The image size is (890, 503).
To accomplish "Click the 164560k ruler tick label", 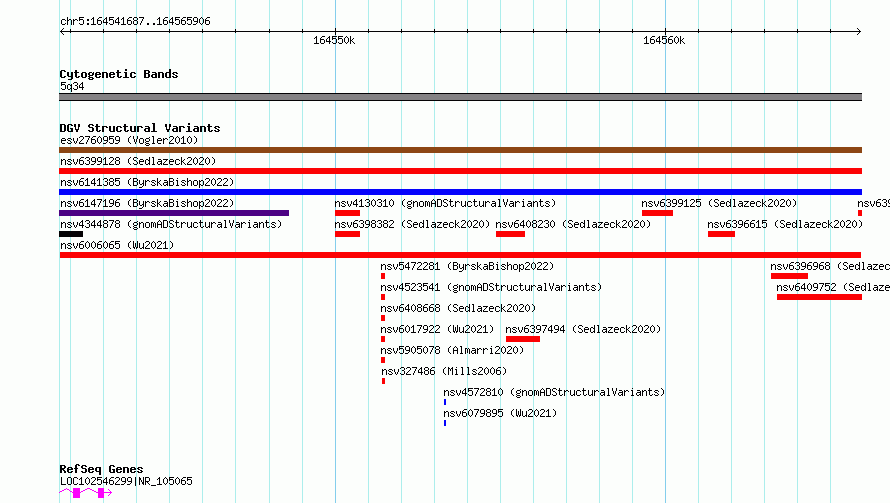I will pos(664,40).
